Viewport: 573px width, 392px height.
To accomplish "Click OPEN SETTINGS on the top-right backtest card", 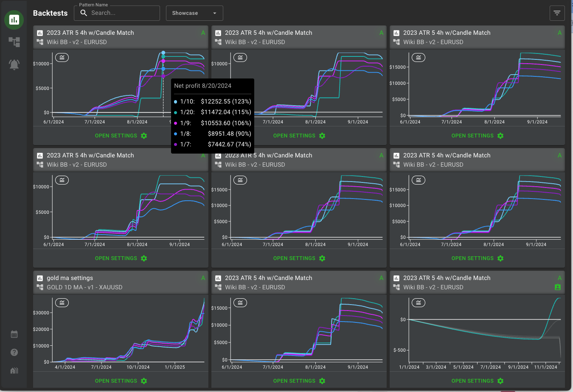I will pos(472,136).
